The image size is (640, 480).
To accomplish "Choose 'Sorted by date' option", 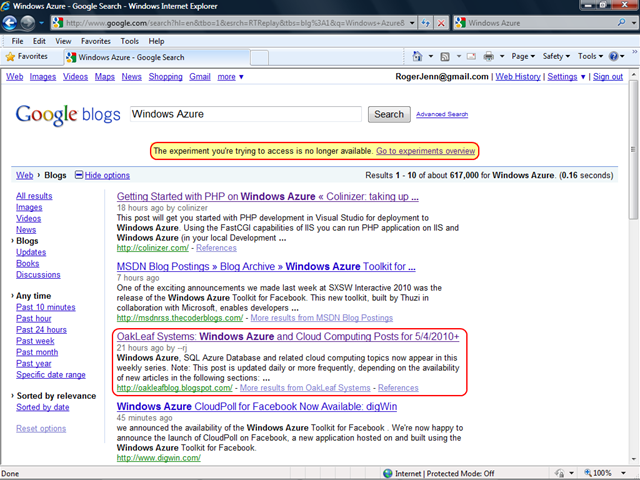I will click(42, 407).
